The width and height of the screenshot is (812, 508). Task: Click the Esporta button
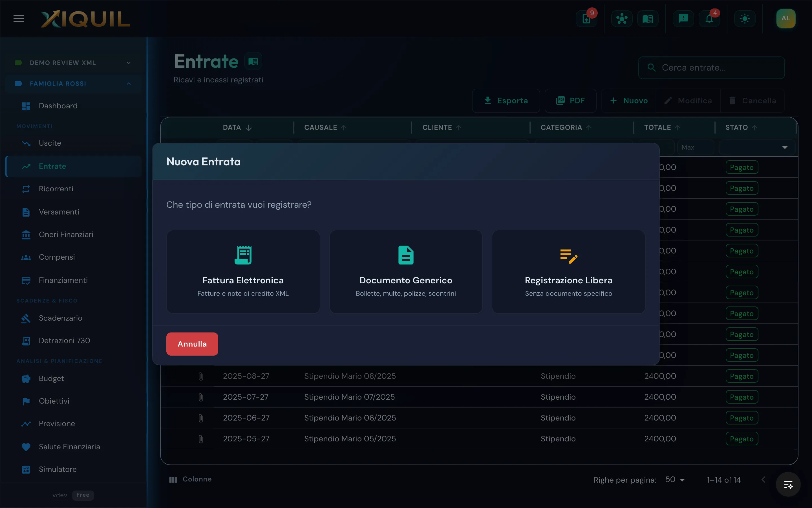coord(506,100)
